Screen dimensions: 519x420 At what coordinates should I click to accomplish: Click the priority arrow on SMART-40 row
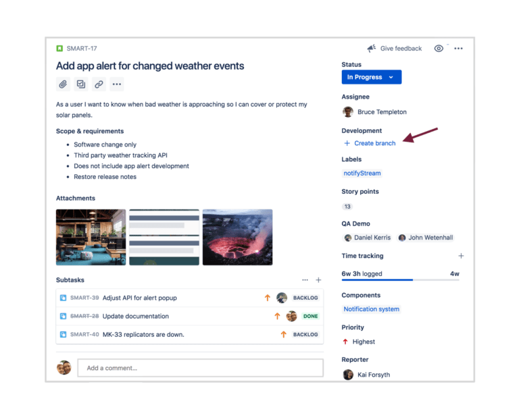[283, 335]
